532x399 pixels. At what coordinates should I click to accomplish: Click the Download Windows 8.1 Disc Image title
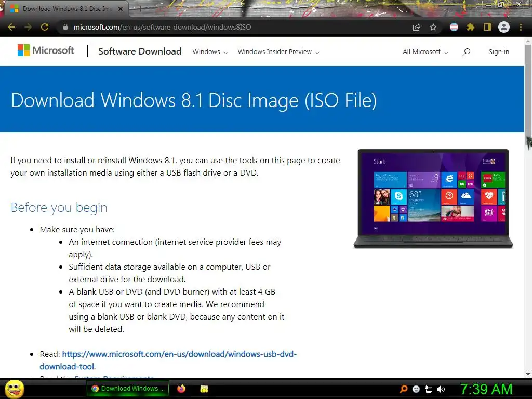[x=194, y=100]
